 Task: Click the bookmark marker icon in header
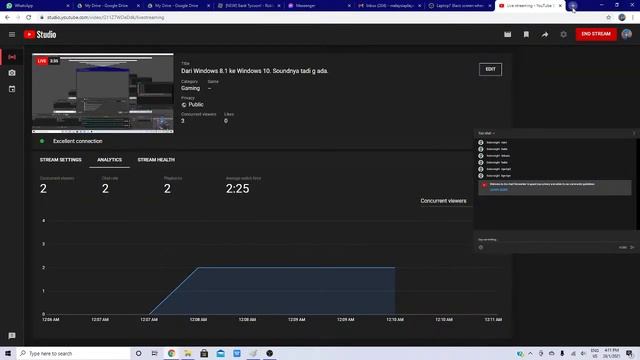[x=526, y=35]
